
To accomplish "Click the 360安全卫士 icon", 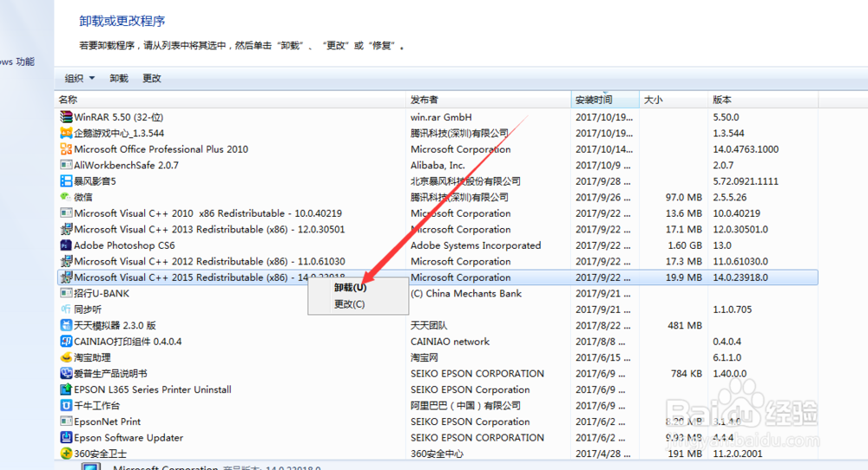I will tap(66, 454).
